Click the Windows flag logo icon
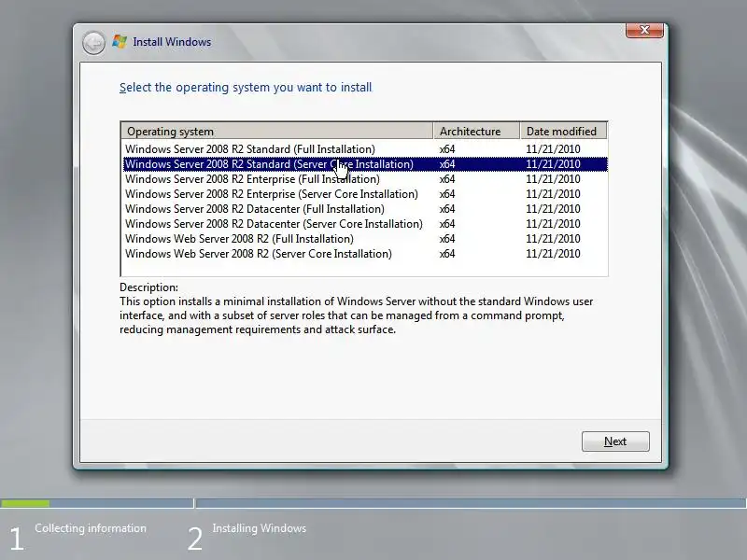 (120, 42)
